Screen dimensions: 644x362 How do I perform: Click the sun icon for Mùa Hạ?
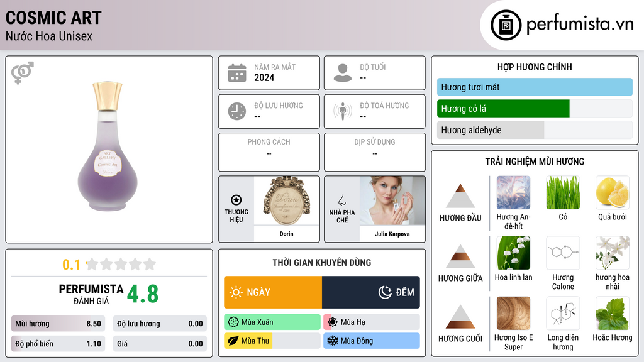[333, 322]
